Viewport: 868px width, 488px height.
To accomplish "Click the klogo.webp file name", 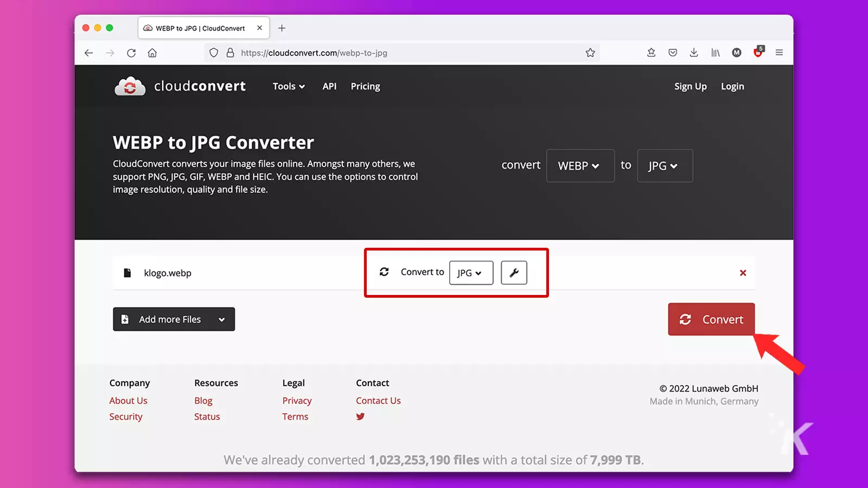I will coord(168,273).
